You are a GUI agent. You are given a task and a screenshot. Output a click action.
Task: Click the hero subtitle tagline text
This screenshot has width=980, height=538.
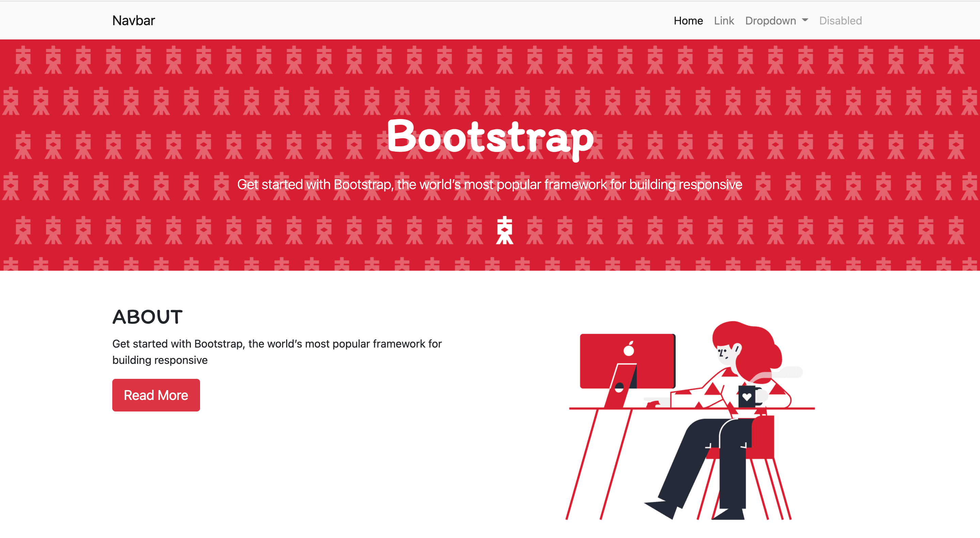coord(490,184)
